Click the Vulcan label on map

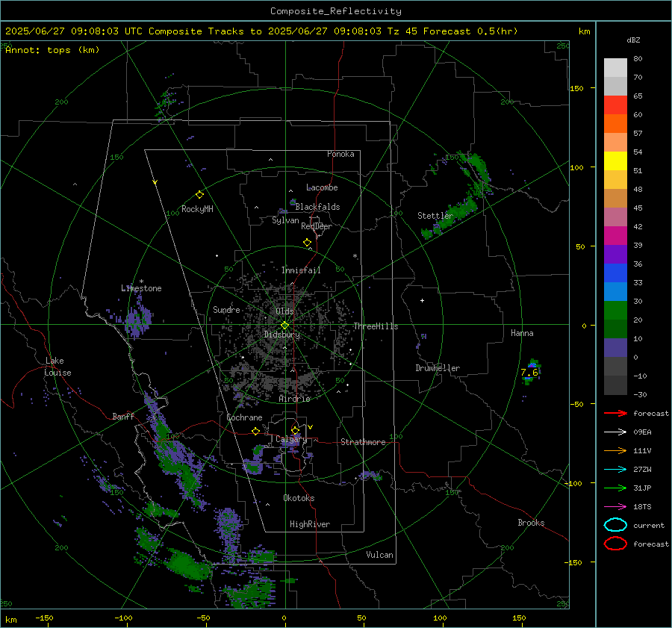pos(380,555)
